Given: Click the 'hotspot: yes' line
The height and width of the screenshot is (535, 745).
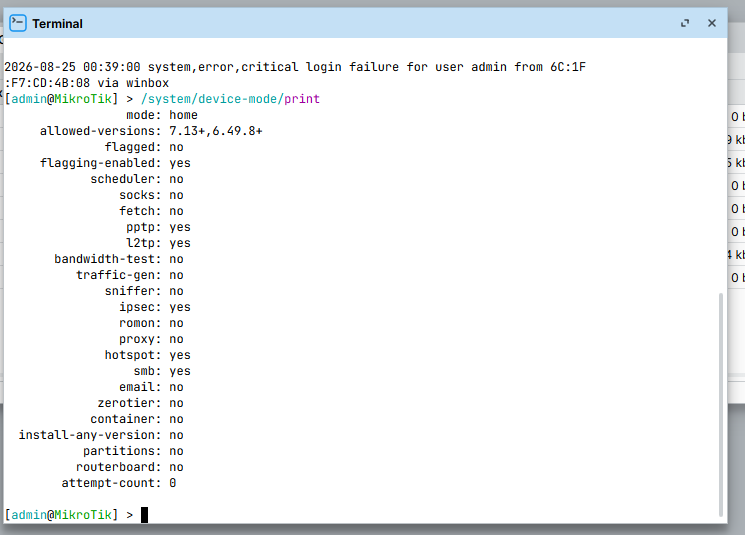Looking at the screenshot, I should [x=148, y=355].
